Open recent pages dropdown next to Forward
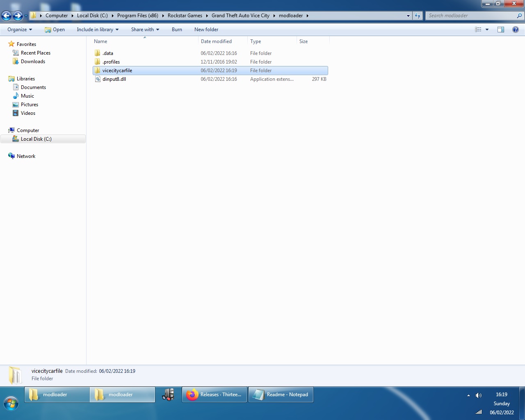This screenshot has height=420, width=525. (x=26, y=16)
